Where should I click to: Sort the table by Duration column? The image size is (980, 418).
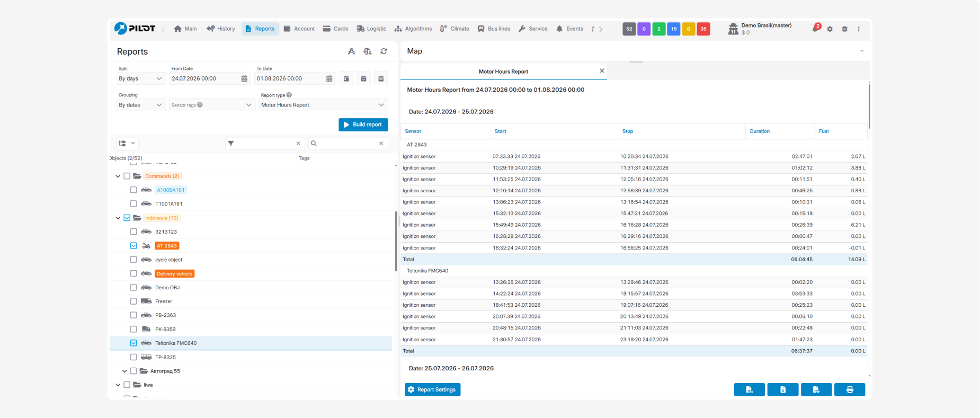(760, 131)
